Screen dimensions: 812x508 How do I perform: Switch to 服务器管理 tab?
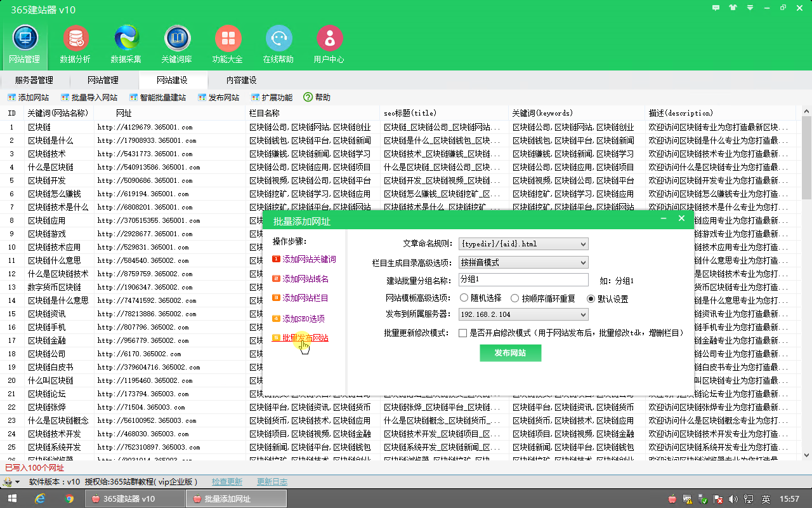pyautogui.click(x=34, y=80)
